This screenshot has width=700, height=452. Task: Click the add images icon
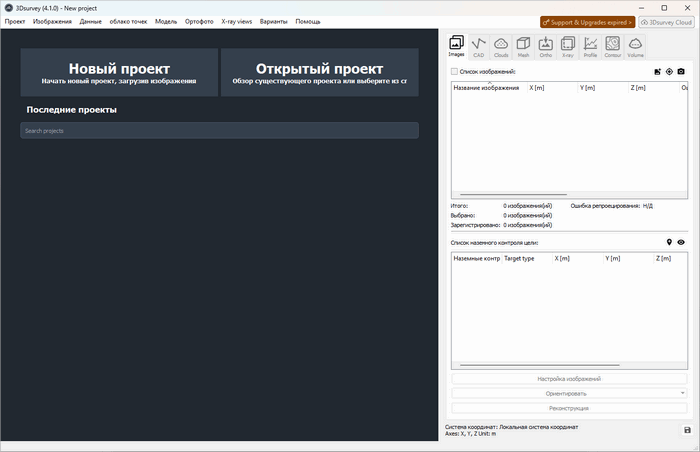657,72
